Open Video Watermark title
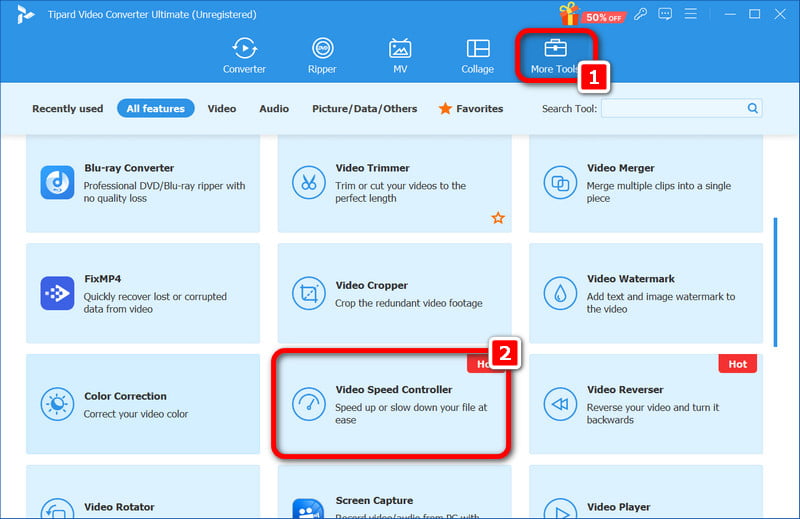This screenshot has height=519, width=800. click(x=631, y=279)
